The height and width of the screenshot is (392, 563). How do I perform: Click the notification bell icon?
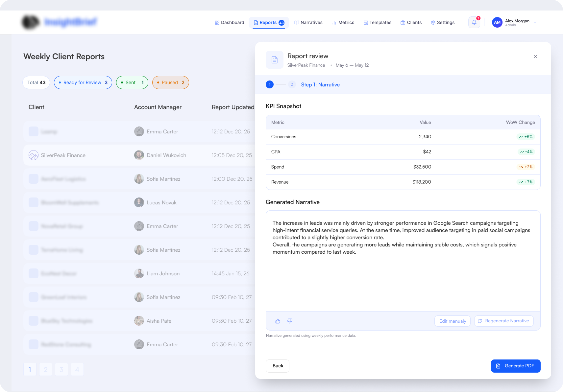click(x=474, y=22)
